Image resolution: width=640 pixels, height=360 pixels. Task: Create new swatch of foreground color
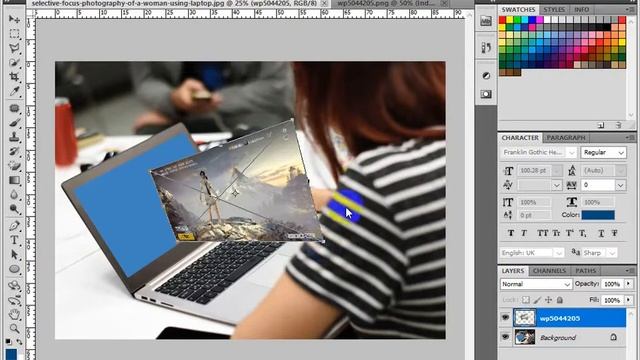click(601, 125)
